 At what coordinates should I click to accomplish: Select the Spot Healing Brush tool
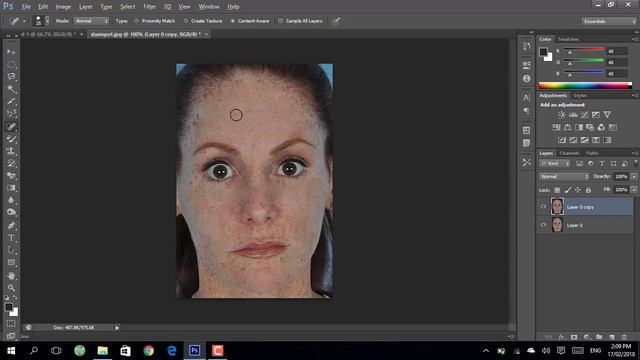pyautogui.click(x=11, y=127)
